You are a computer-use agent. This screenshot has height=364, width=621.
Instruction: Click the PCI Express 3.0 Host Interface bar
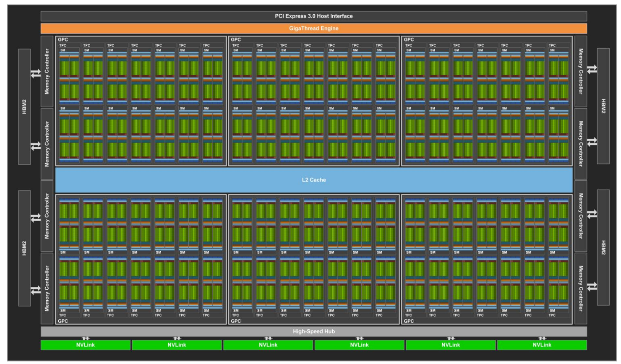coord(313,16)
